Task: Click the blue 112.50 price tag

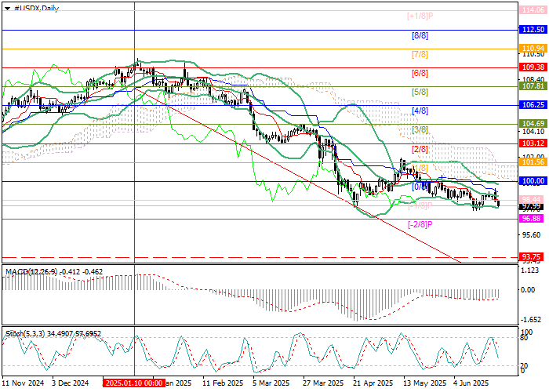Action: (533, 29)
